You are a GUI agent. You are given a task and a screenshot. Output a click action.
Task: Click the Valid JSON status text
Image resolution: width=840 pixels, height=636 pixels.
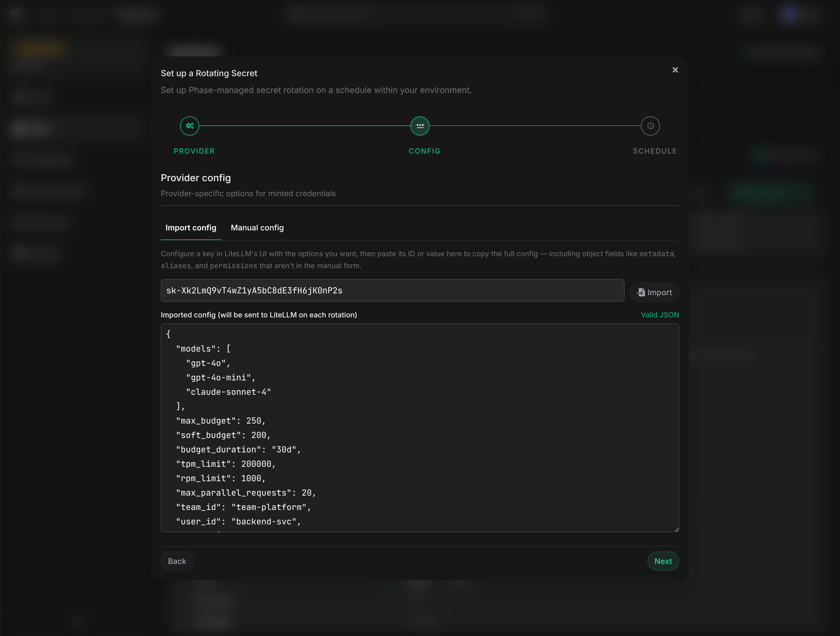[660, 315]
